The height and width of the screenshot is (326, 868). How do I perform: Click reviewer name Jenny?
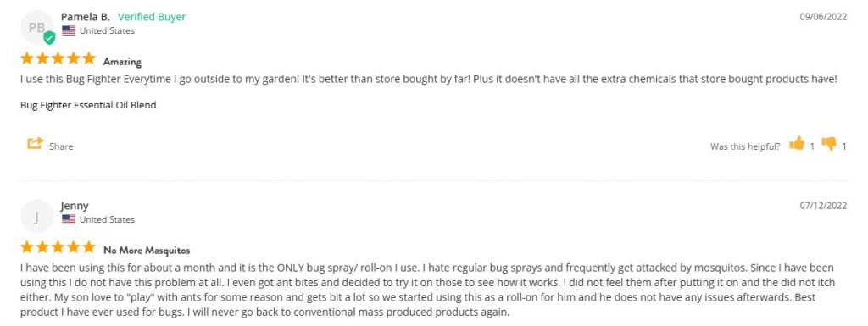(75, 206)
